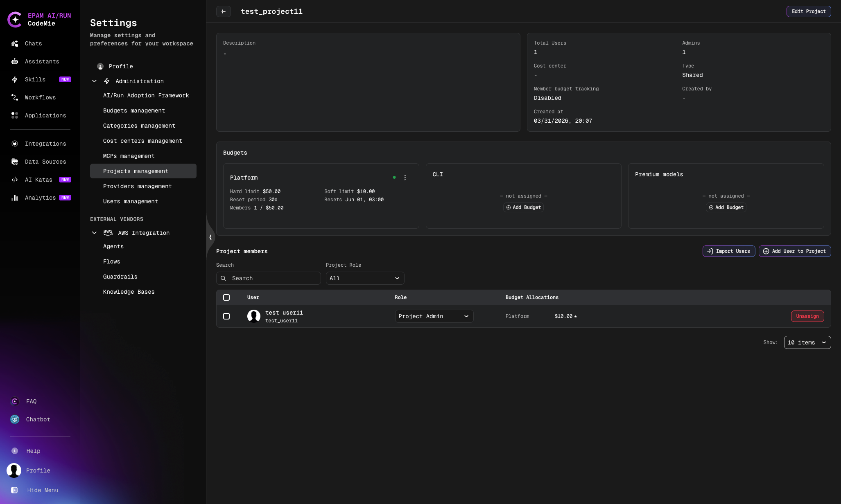The width and height of the screenshot is (841, 504).
Task: Open AI/Run Adoption Framework settings
Action: pos(146,95)
